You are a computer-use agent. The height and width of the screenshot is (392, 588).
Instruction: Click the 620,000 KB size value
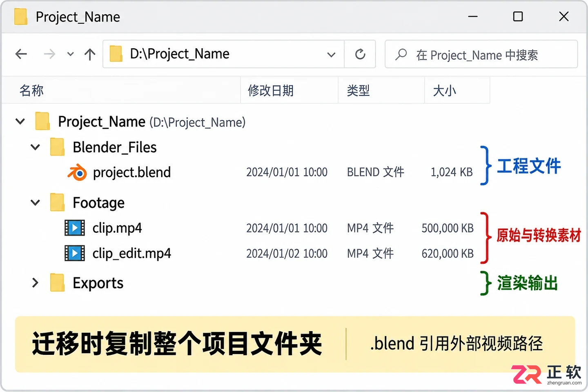[x=448, y=254]
